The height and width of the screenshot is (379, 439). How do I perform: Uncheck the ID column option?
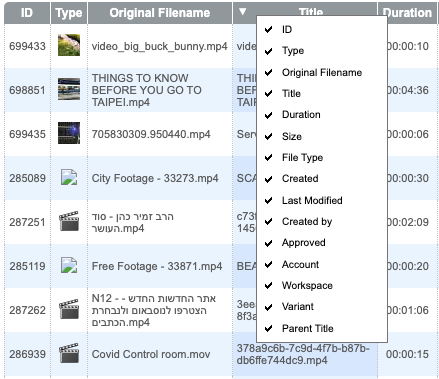[x=322, y=30]
